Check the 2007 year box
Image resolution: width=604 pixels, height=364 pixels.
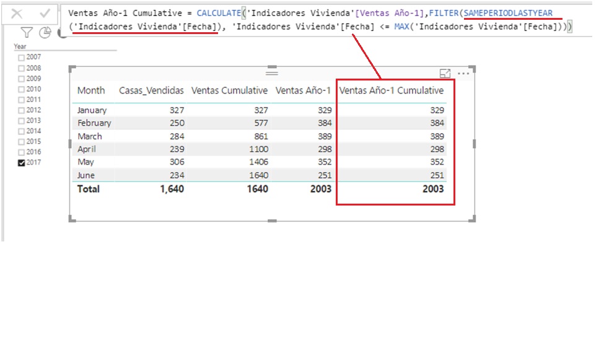tap(22, 58)
